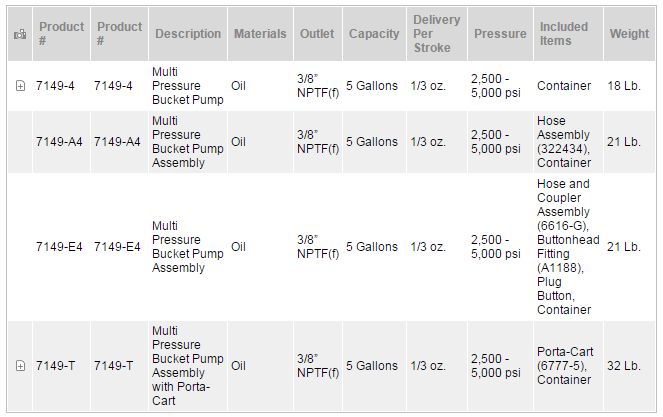Click the Porta-Cart (6777-5) included items cell
The image size is (663, 417).
565,366
